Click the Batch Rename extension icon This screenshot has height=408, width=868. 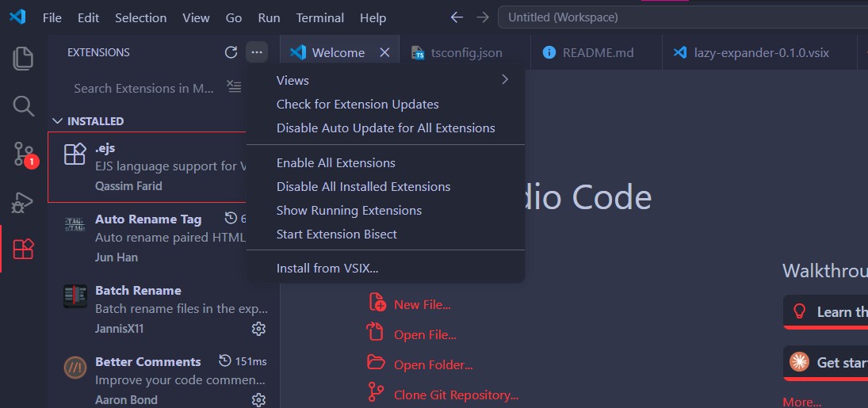click(75, 296)
